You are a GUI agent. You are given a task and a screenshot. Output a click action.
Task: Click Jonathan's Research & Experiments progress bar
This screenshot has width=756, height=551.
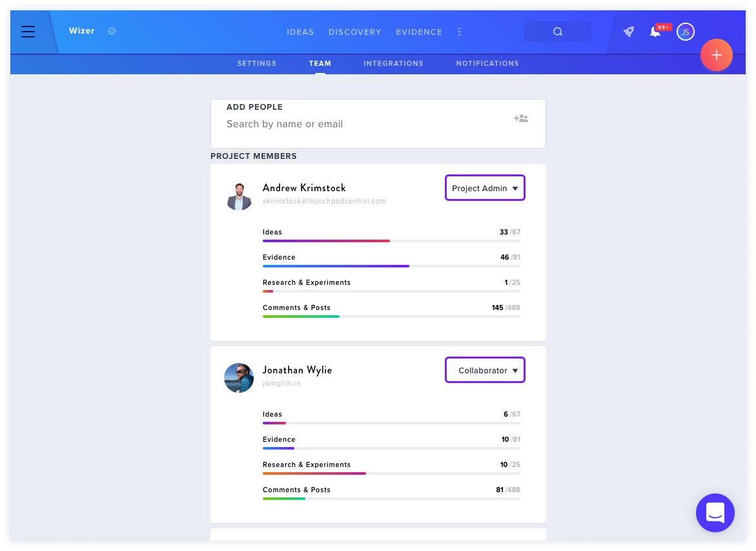coord(391,473)
